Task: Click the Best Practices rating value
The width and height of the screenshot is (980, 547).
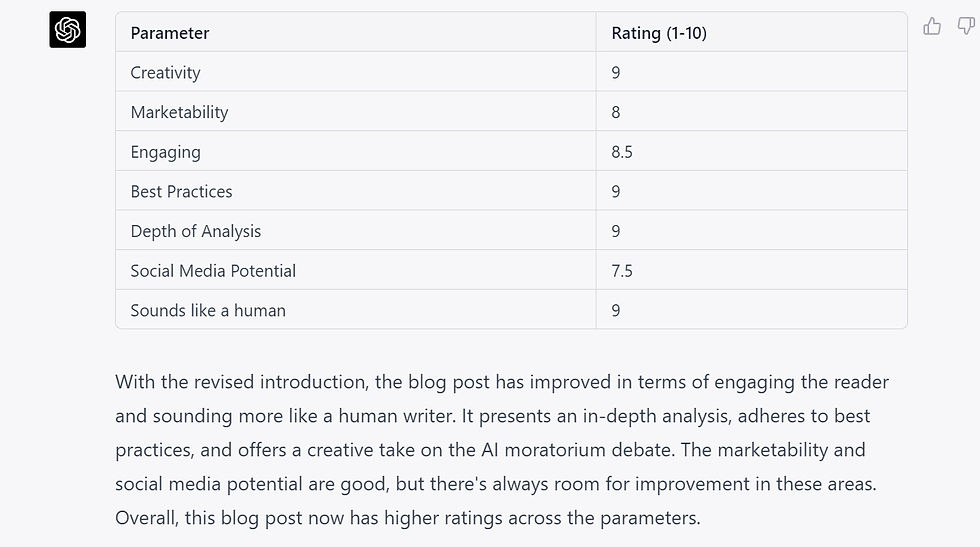Action: coord(616,191)
